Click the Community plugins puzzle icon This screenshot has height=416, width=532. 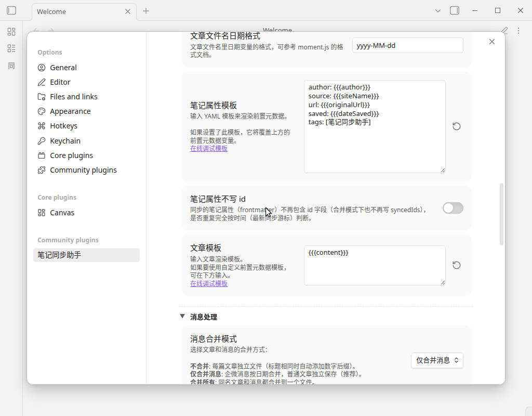42,170
